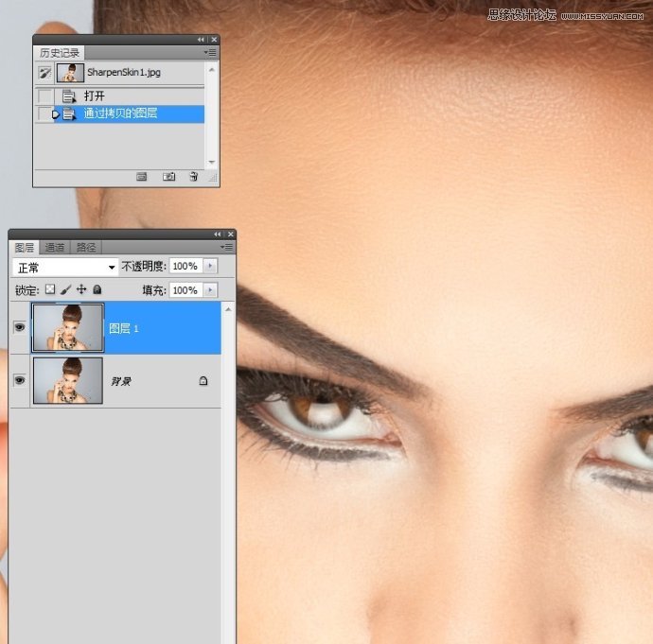Switch to the 路径 tab
Screen dimensions: 653x644
86,248
